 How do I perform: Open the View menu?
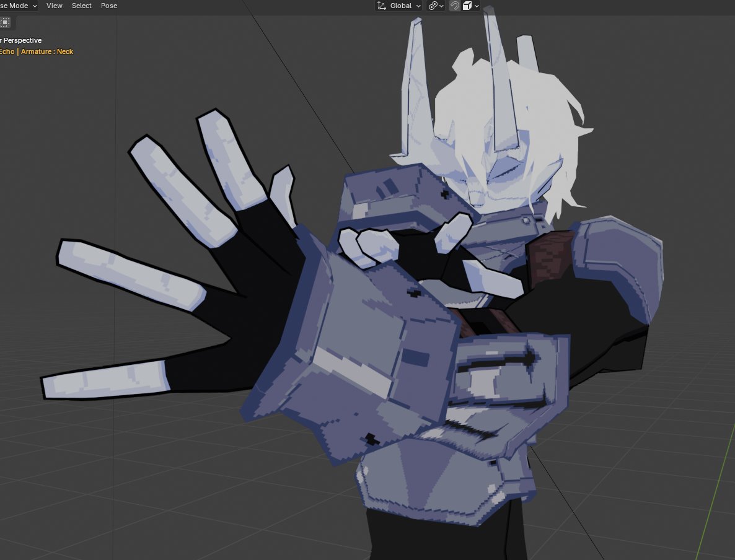pos(55,6)
